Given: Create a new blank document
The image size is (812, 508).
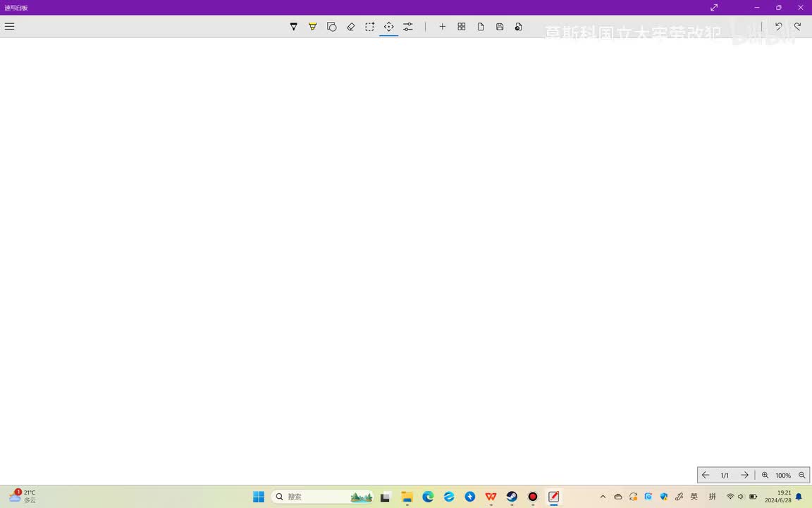Looking at the screenshot, I should click(481, 26).
